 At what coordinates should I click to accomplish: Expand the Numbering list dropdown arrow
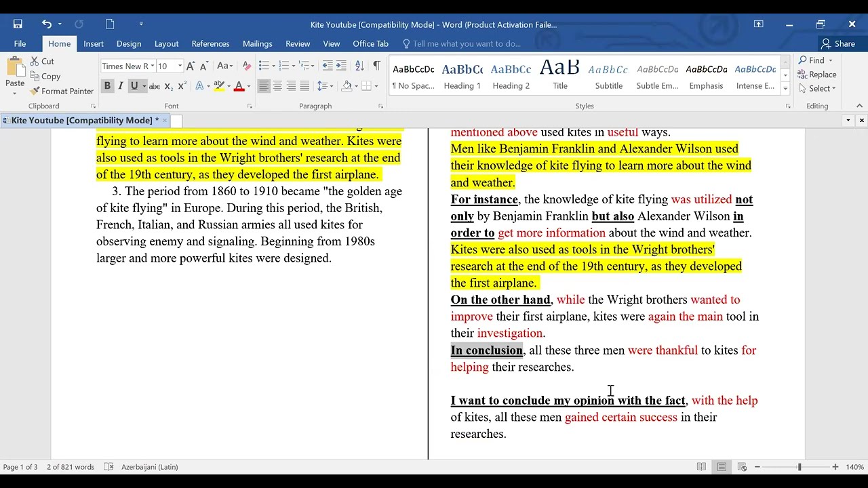[x=293, y=66]
